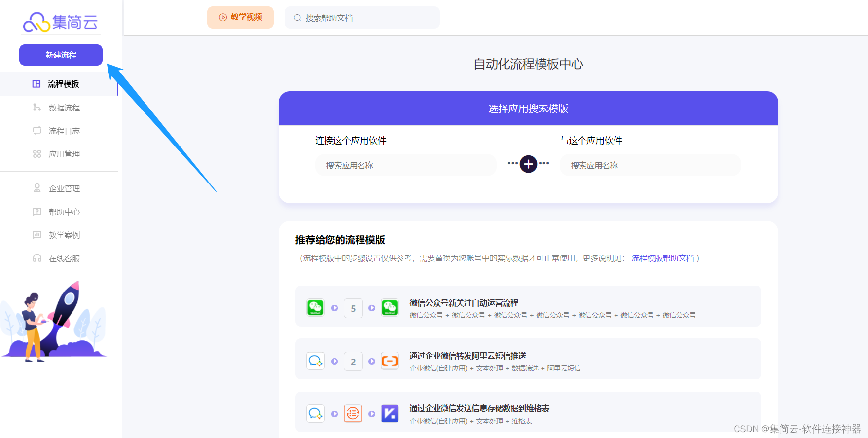
Task: Click 企业微信 icon in 维格表 template row
Action: 315,414
